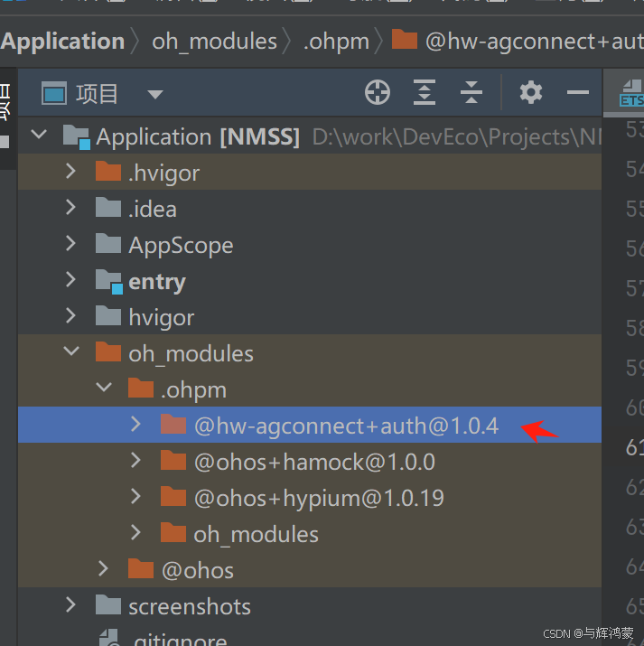Select the entry module tree item
The width and height of the screenshot is (644, 646).
coord(310,281)
